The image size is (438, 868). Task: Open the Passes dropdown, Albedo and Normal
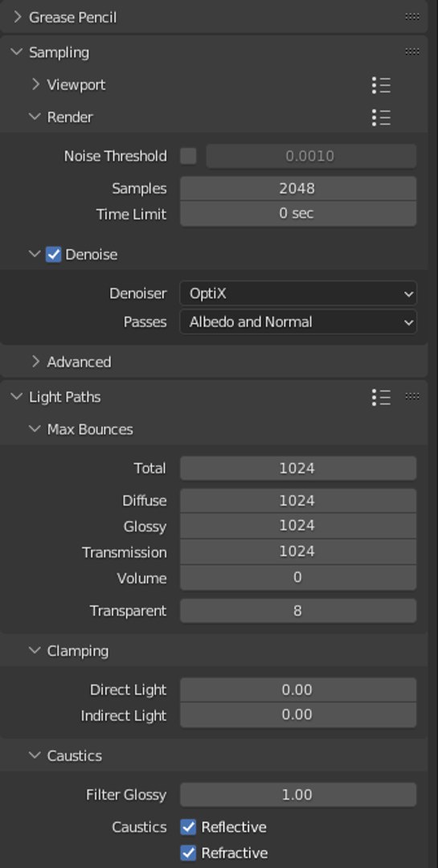click(x=298, y=322)
